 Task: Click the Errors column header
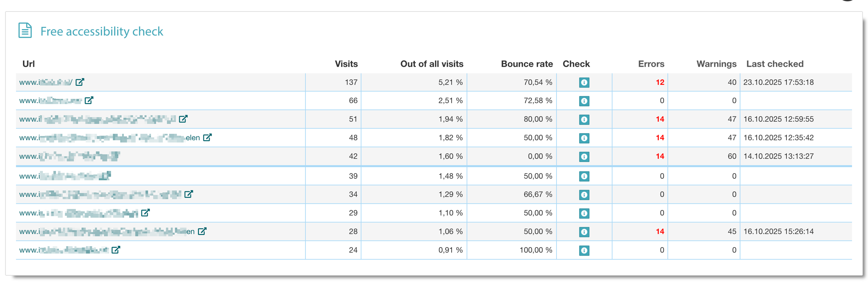coord(651,64)
